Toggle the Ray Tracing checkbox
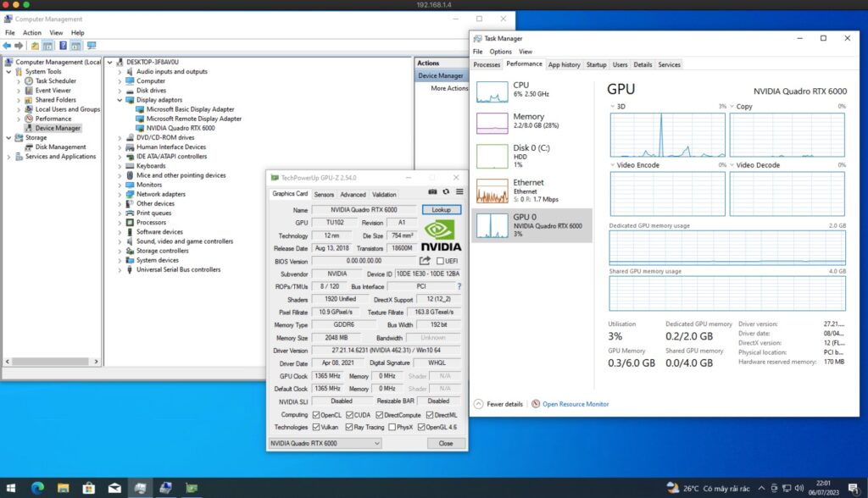This screenshot has width=868, height=498. coord(349,427)
